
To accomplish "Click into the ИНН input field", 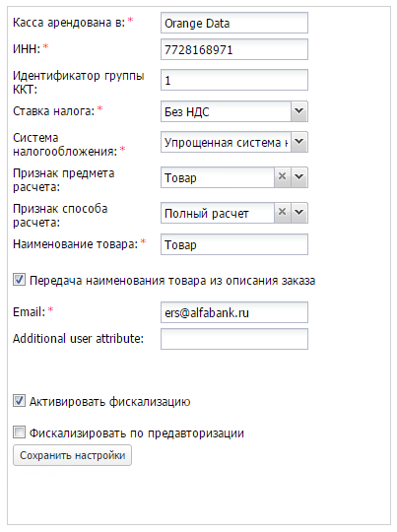I will 234,49.
